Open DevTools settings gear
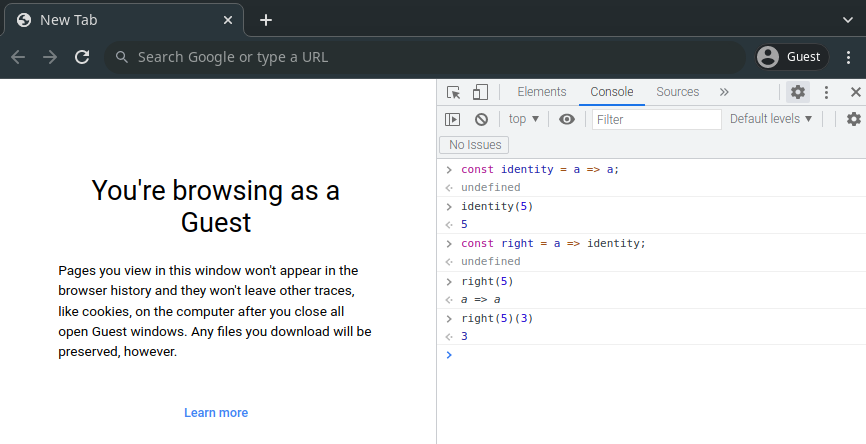This screenshot has height=444, width=866. (798, 92)
